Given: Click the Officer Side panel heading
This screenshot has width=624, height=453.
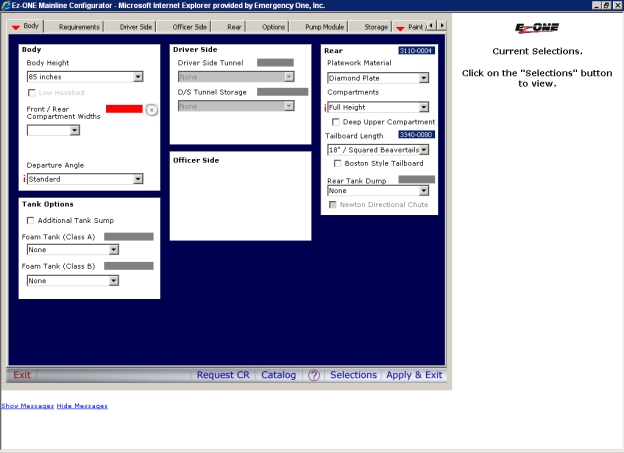Looking at the screenshot, I should [196, 160].
